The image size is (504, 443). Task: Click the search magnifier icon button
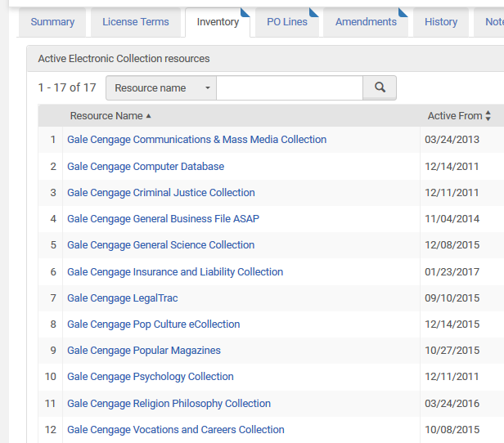(x=380, y=87)
